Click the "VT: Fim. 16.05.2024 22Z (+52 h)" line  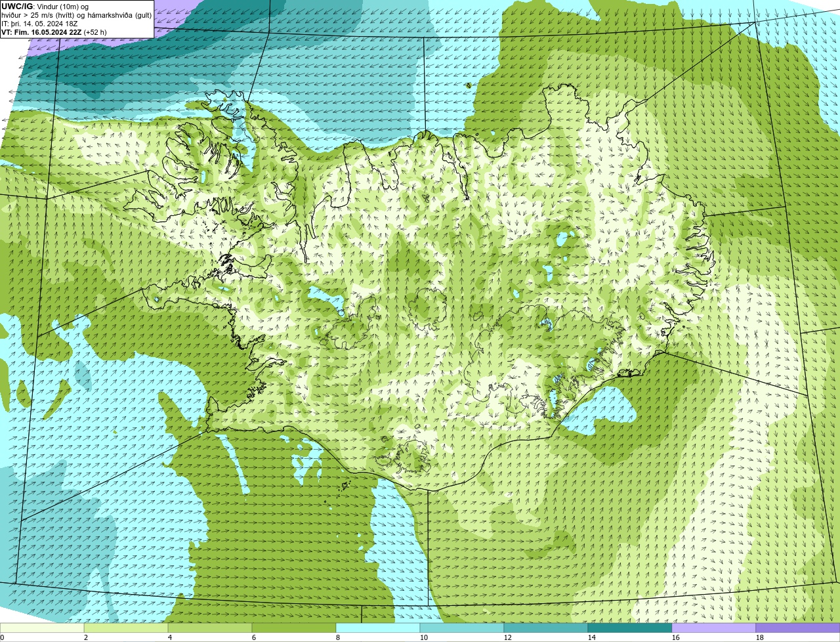54,32
